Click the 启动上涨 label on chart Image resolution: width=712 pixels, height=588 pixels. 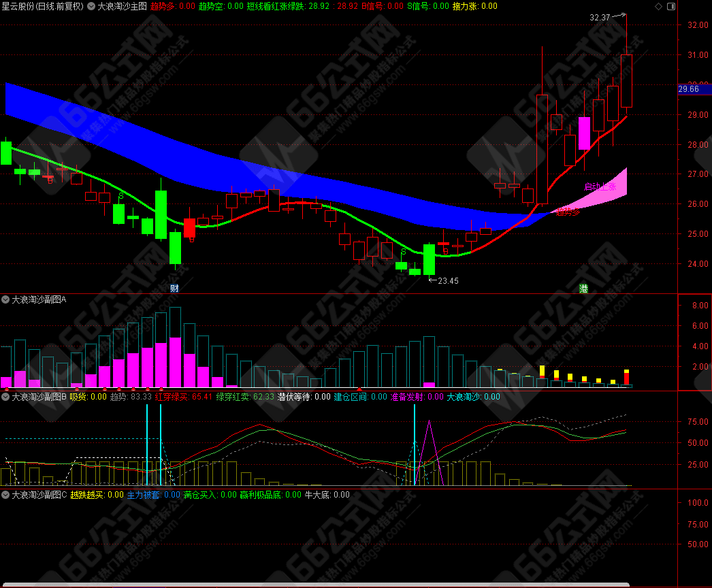click(600, 186)
